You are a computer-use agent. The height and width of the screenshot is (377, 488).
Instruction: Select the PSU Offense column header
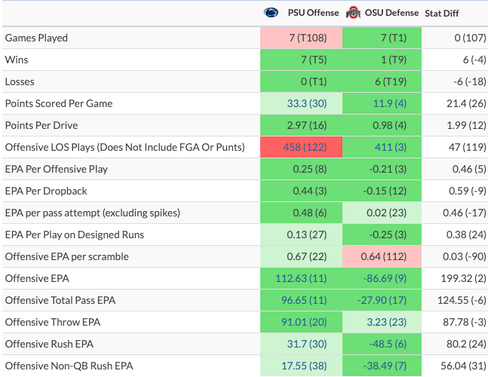pos(313,13)
